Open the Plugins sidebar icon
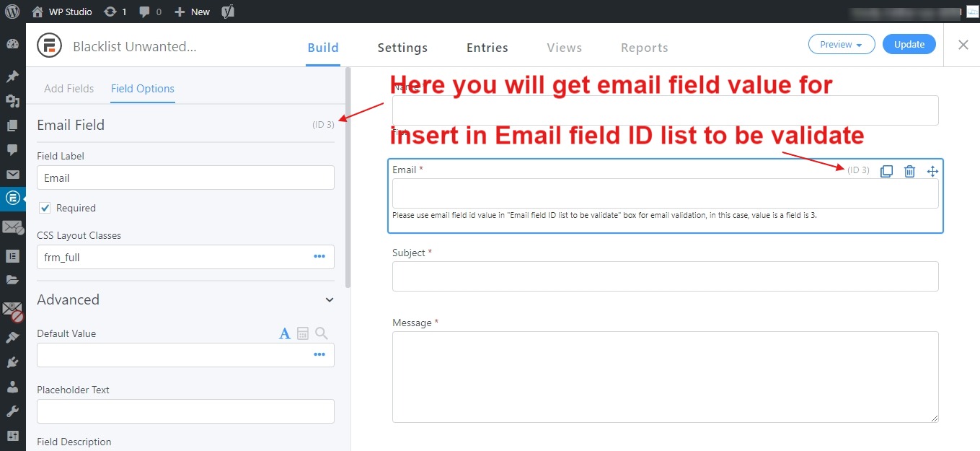 click(12, 362)
